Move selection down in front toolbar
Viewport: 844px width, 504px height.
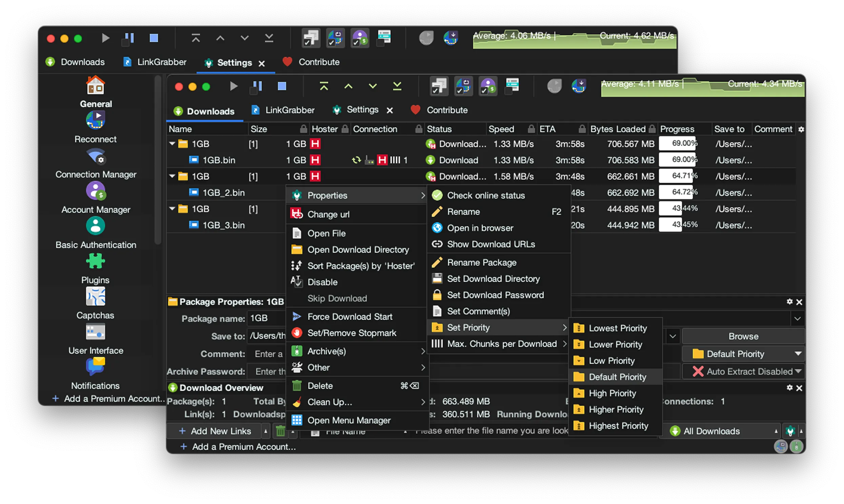pos(373,86)
